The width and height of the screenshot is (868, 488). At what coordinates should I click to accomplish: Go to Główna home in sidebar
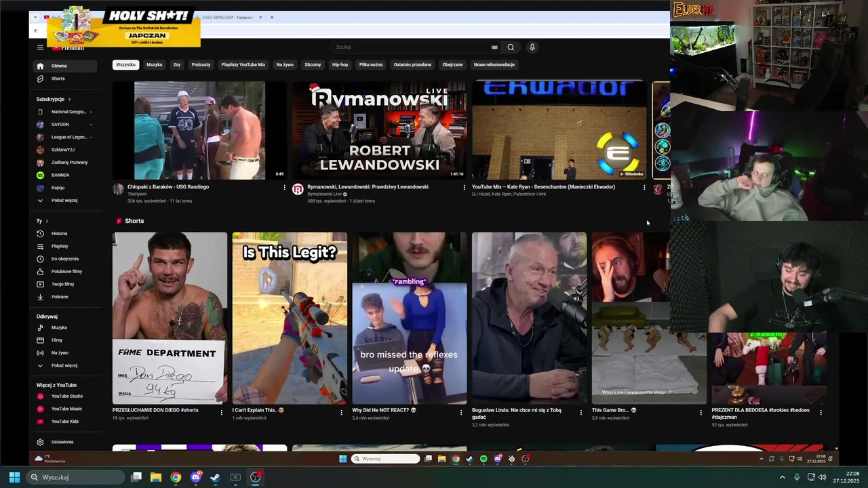66,66
